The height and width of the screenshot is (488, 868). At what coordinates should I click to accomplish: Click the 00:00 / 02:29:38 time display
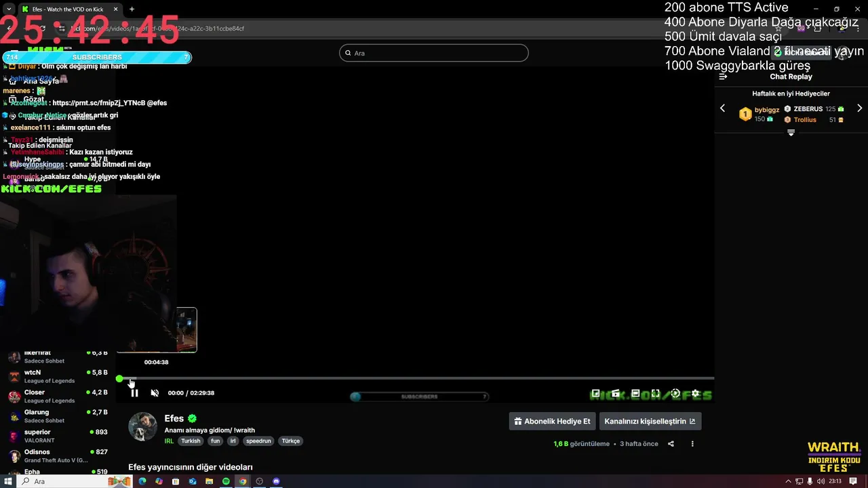(x=191, y=393)
